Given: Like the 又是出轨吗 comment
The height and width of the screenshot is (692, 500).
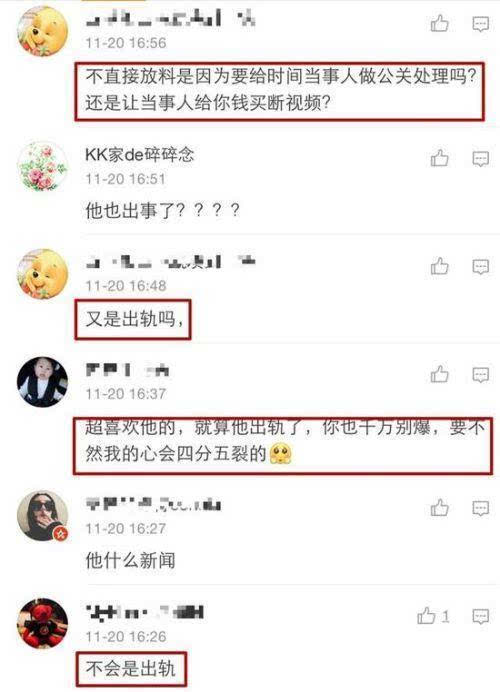Looking at the screenshot, I should pyautogui.click(x=440, y=266).
